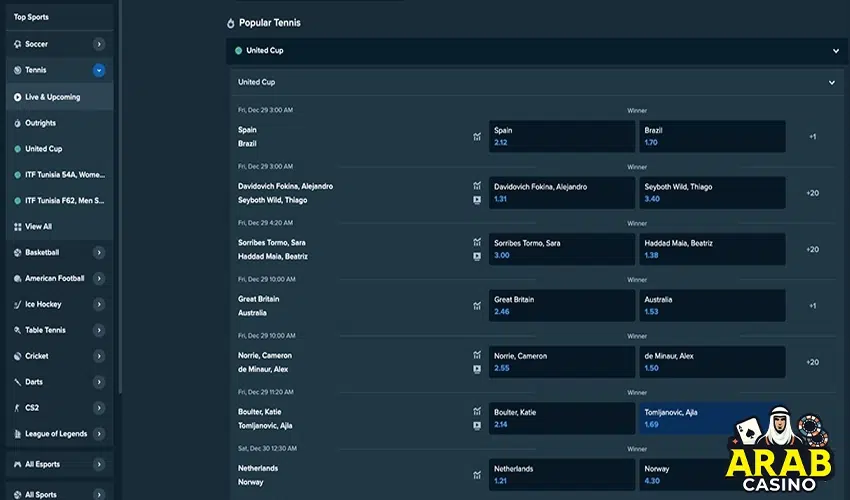Bet on Great Britain at 2.46
The width and height of the screenshot is (850, 500).
pos(562,305)
